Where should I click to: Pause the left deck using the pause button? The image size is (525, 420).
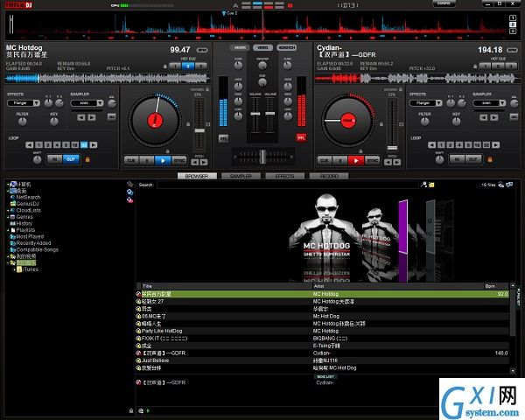coord(147,161)
